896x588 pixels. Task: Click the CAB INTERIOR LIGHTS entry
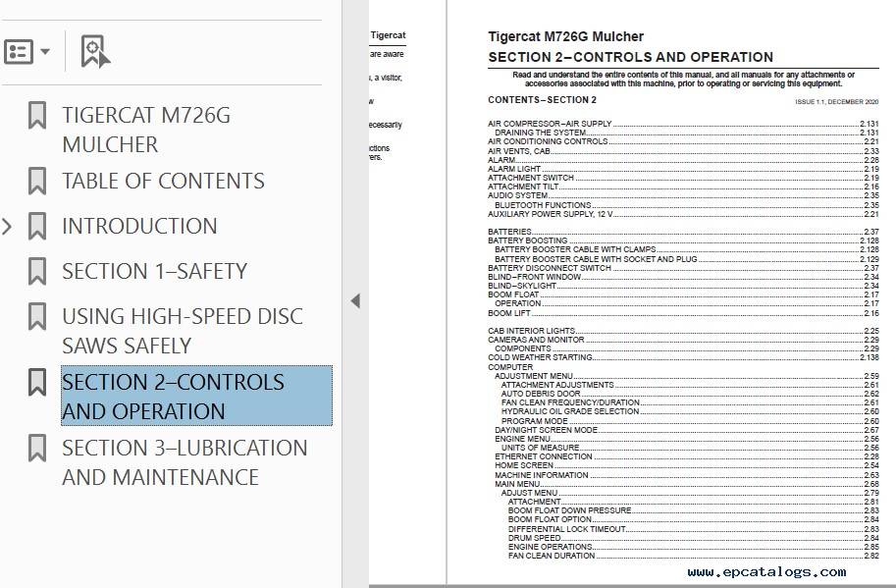point(683,331)
